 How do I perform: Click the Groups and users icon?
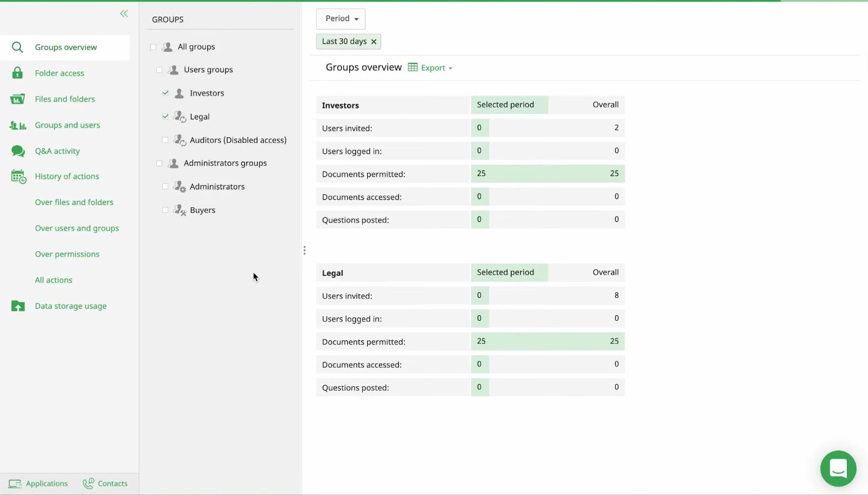coord(18,125)
